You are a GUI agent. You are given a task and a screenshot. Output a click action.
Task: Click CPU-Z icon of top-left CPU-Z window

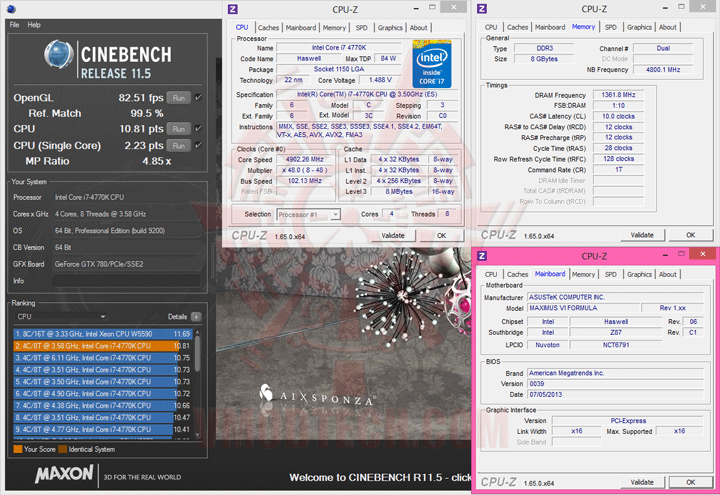(233, 9)
